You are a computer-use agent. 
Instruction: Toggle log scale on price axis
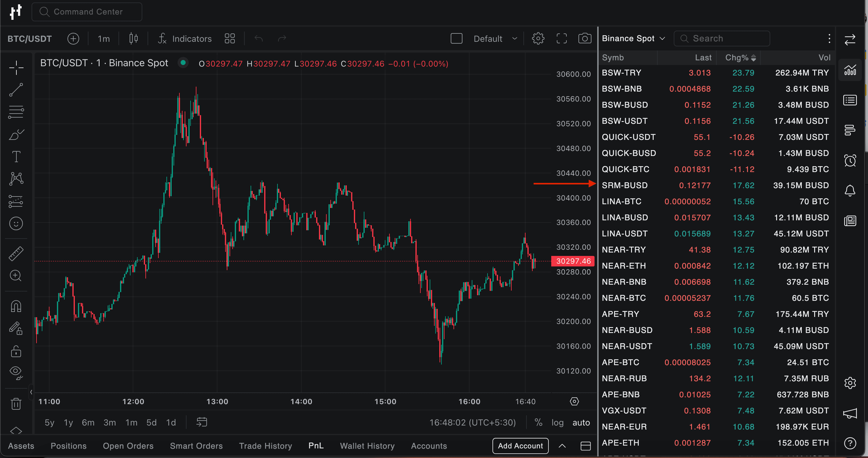tap(557, 422)
